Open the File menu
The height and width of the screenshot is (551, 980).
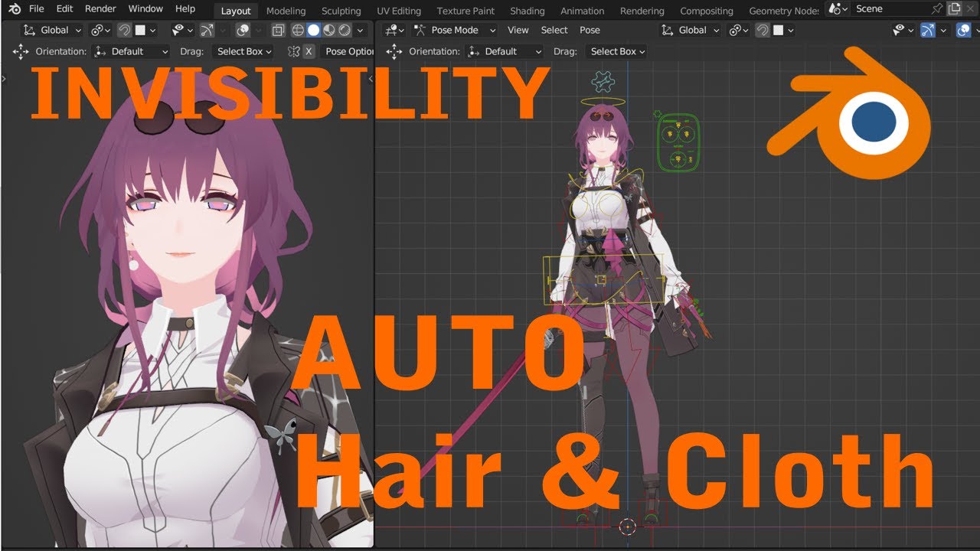pyautogui.click(x=36, y=9)
